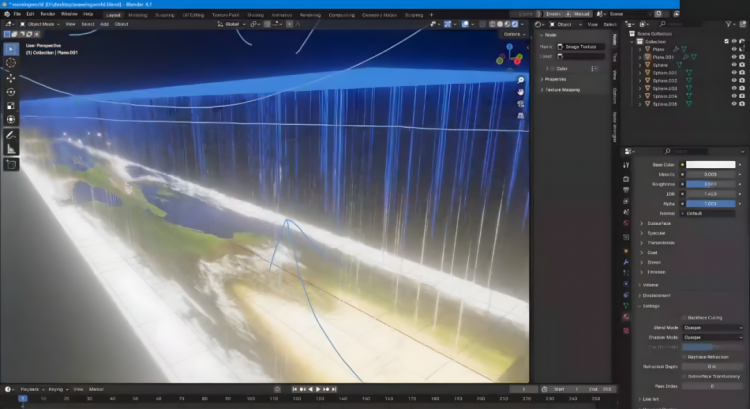
Task: Select the Add Cube tool in viewport toolbar
Action: click(x=11, y=165)
